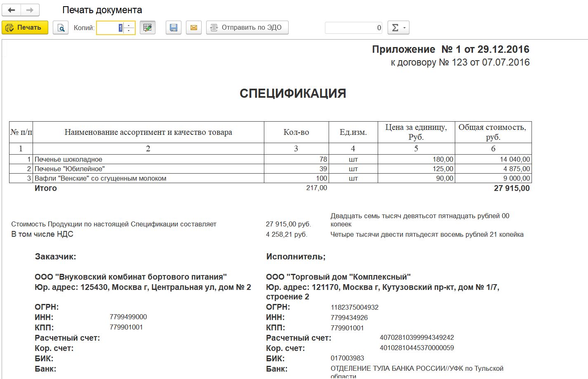Select the Кол-во column header cell

point(296,132)
